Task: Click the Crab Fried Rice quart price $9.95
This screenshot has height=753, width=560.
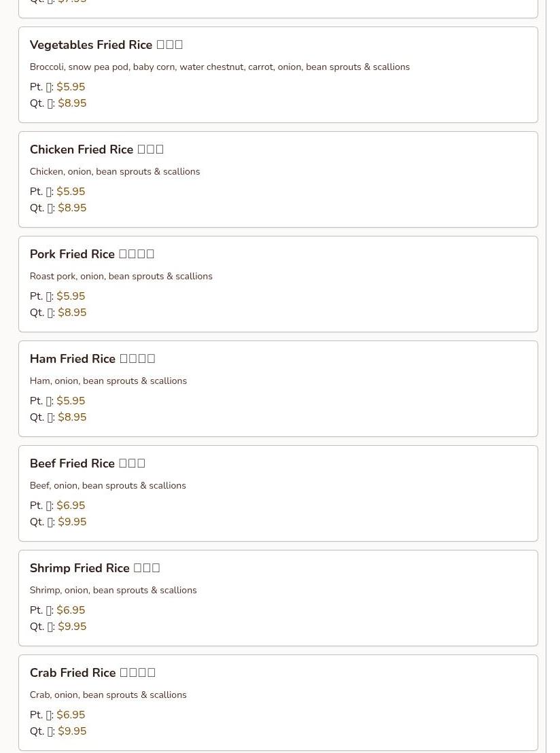Action: coord(72,731)
